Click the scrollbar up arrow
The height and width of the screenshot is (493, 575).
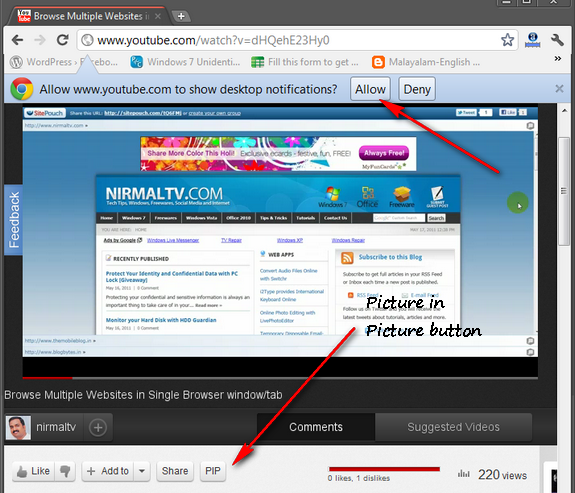click(x=564, y=110)
